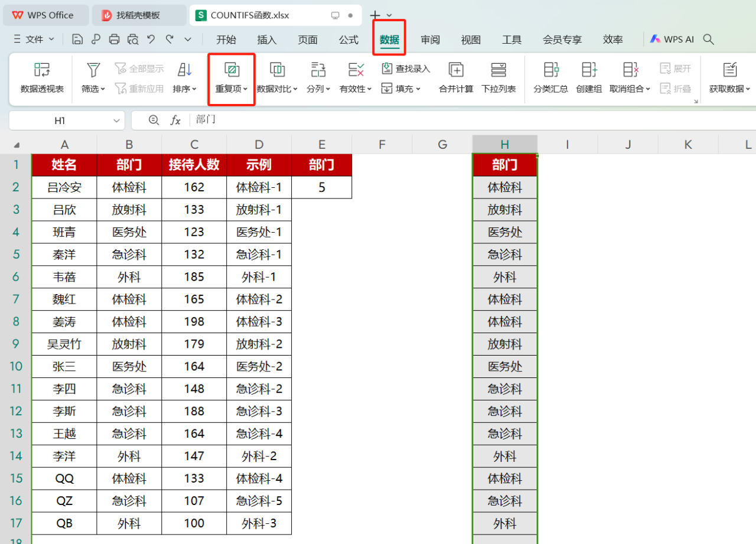
Task: Click the 姓名 header cell
Action: [64, 165]
